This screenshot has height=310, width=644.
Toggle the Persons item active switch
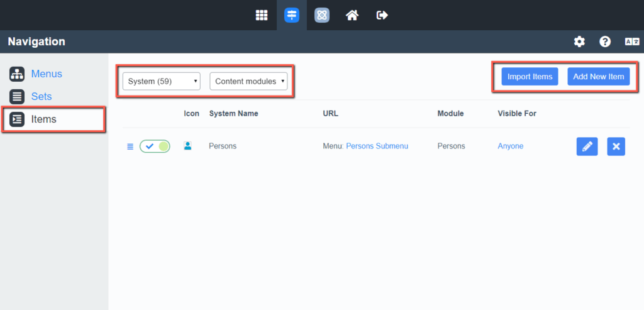155,147
